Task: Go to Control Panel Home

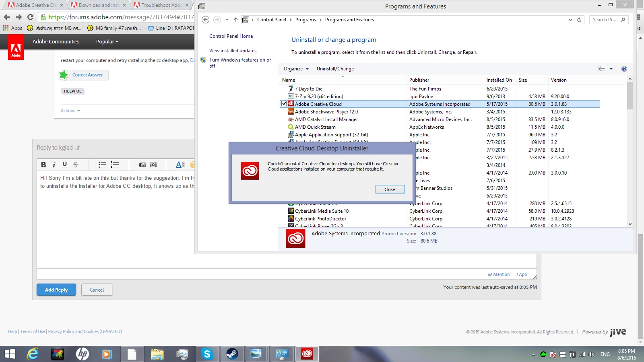Action: coord(231,36)
